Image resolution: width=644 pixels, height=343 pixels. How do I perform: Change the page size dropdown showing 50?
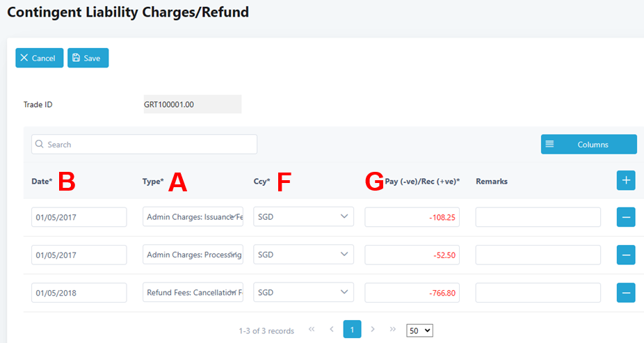[419, 330]
